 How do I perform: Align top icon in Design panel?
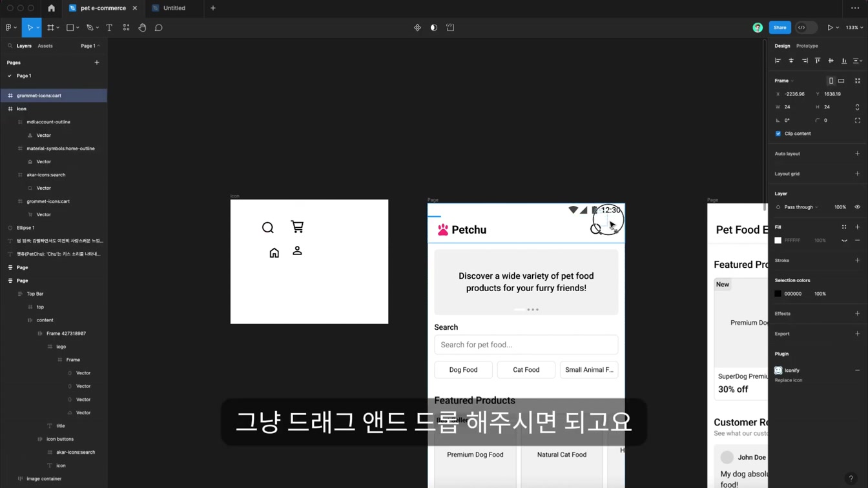[818, 61]
